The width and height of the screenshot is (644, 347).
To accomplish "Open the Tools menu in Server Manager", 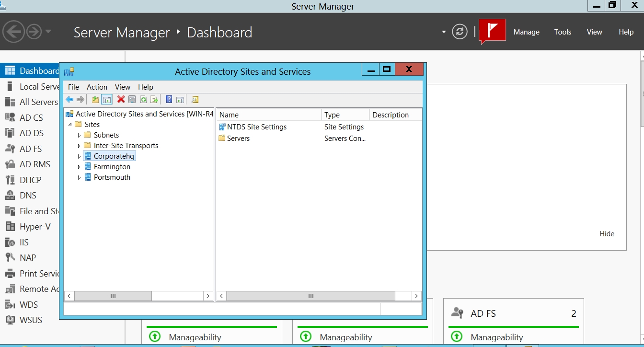I will tap(563, 32).
